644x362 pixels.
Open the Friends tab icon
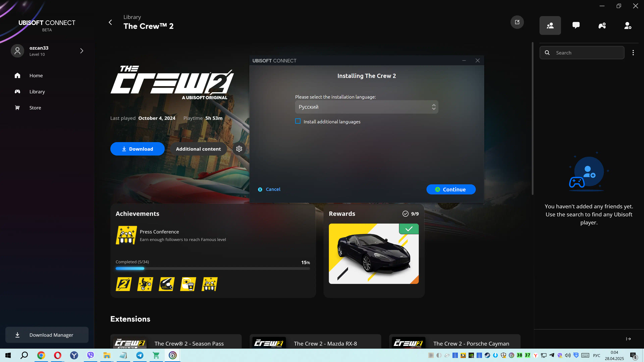[550, 25]
